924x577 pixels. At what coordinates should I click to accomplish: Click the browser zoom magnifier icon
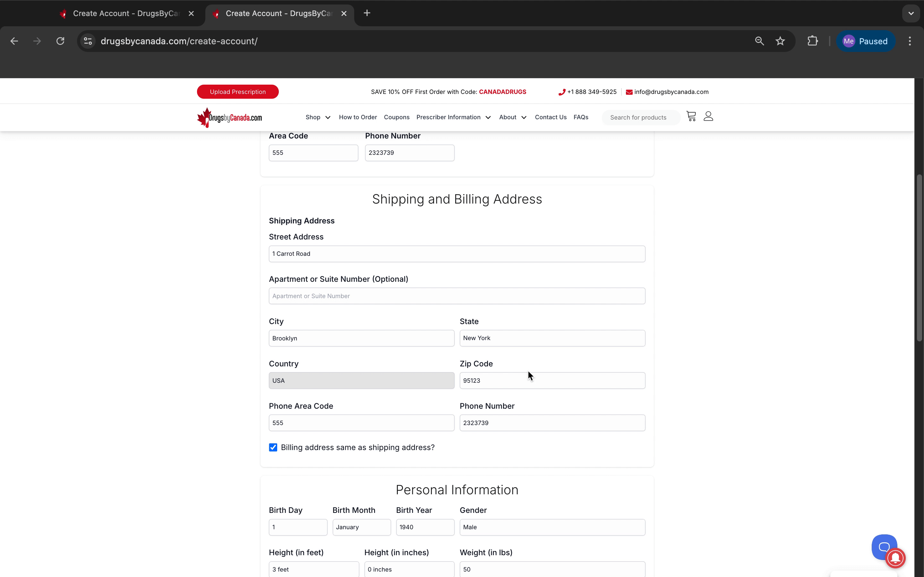click(759, 41)
